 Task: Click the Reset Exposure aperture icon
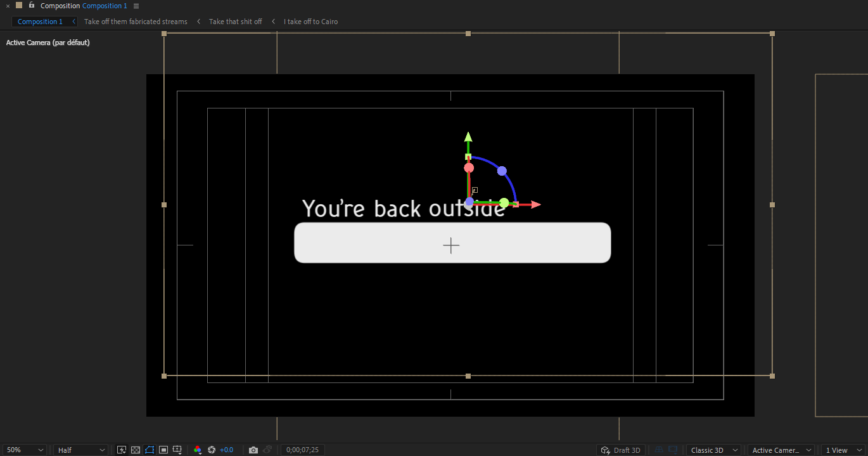click(212, 450)
